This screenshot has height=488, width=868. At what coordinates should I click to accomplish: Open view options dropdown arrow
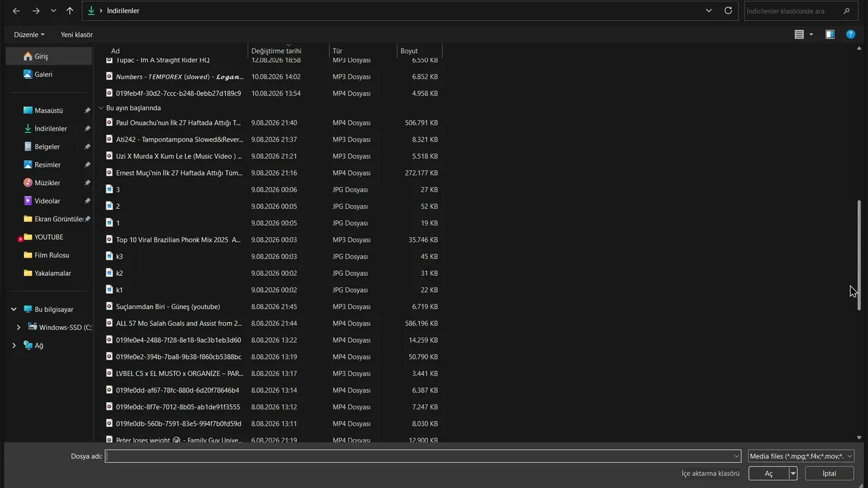tap(811, 35)
